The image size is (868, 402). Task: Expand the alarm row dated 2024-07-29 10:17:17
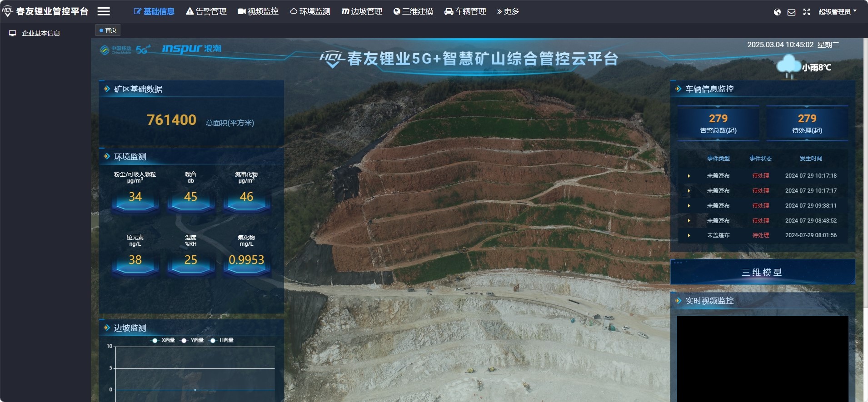point(689,191)
